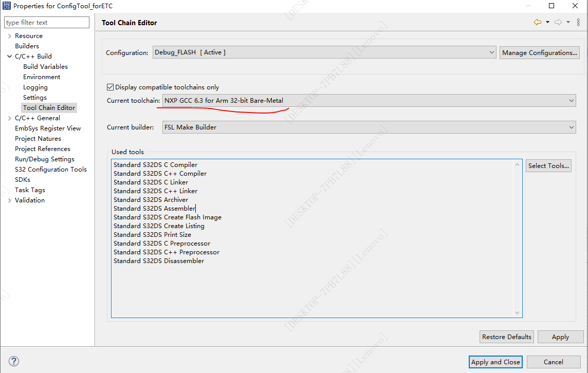Open the Current toolchain dropdown
Image resolution: width=588 pixels, height=373 pixels.
tap(571, 100)
